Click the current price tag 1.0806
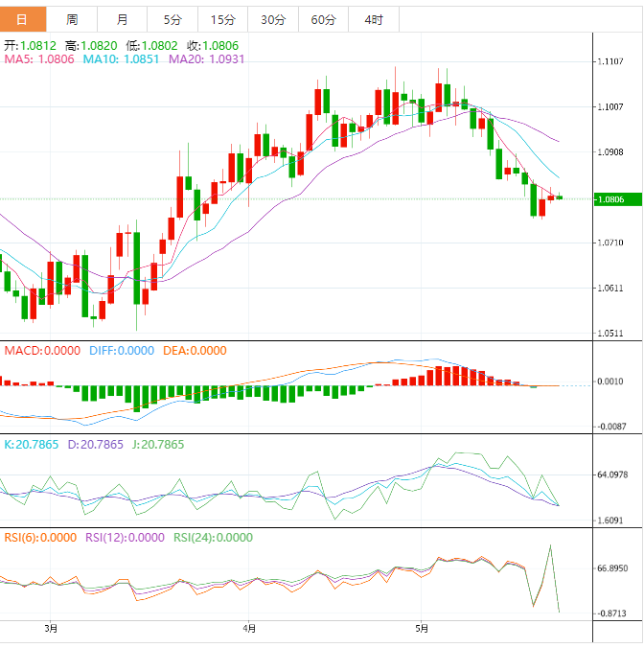This screenshot has height=648, width=644. pyautogui.click(x=610, y=199)
